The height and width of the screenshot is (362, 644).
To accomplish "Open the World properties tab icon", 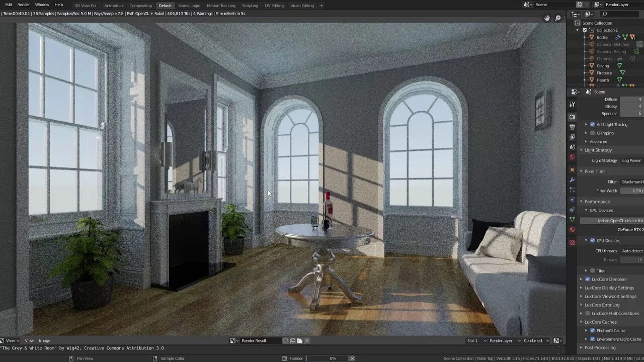I will click(572, 157).
